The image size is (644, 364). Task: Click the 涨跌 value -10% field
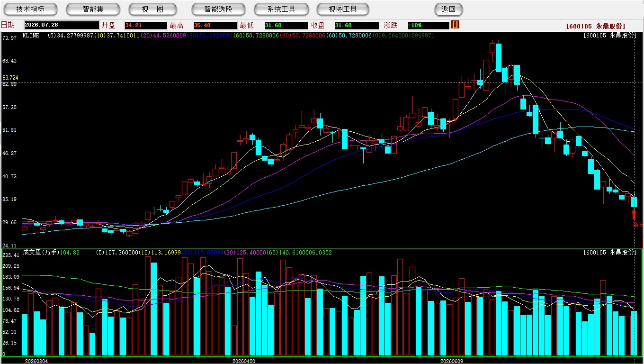[x=428, y=25]
